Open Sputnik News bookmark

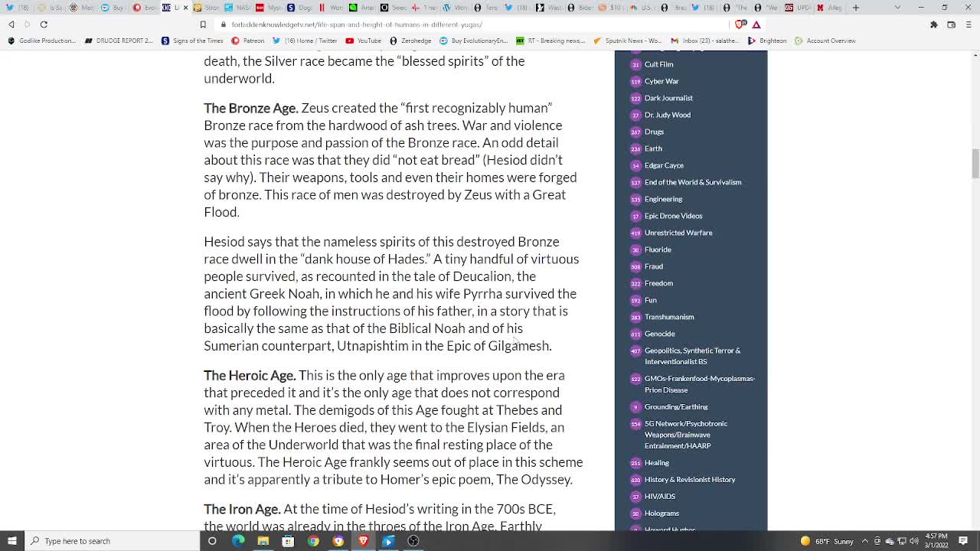(627, 41)
